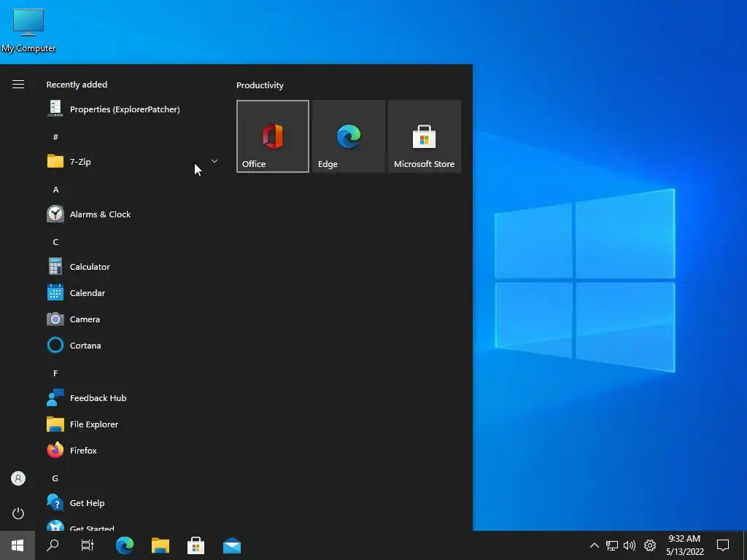Click the Recently added heading
This screenshot has height=560, width=747.
(77, 85)
